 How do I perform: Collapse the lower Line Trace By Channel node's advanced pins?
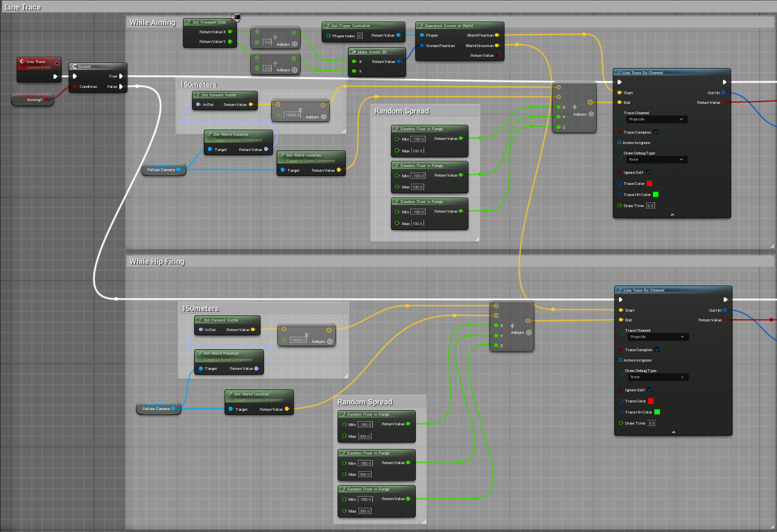coord(672,432)
